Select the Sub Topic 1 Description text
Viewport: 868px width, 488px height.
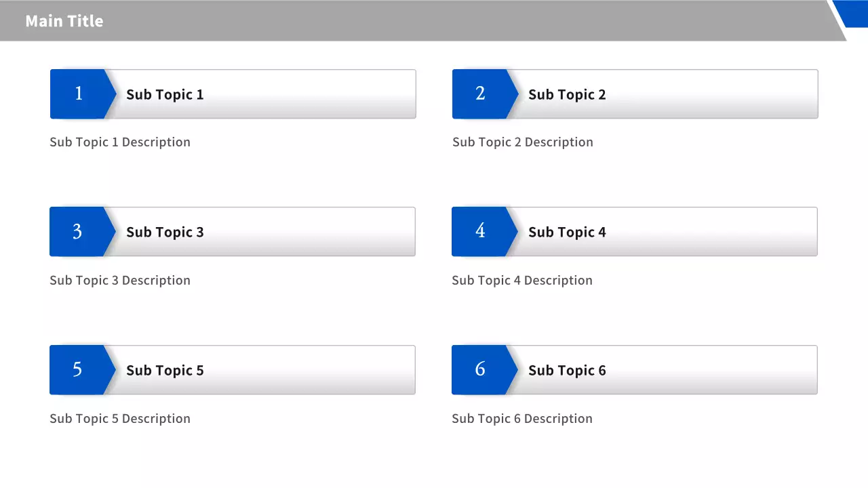[x=120, y=142]
